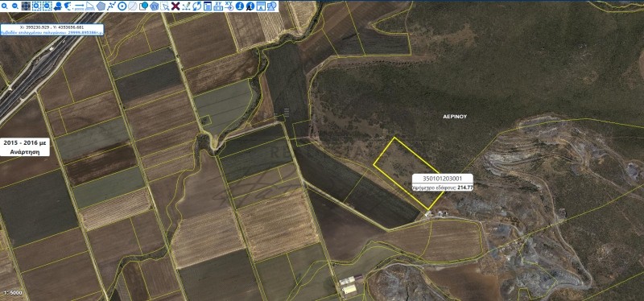Go to the previous map view
The width and height of the screenshot is (644, 301).
58,6
